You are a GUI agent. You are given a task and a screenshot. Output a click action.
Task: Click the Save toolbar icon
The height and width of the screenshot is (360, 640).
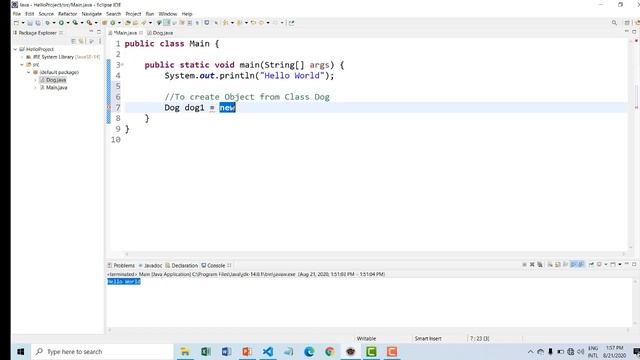click(30, 23)
